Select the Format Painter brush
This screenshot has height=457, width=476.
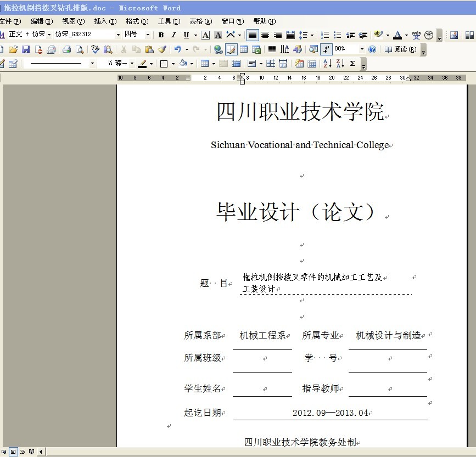pos(162,49)
